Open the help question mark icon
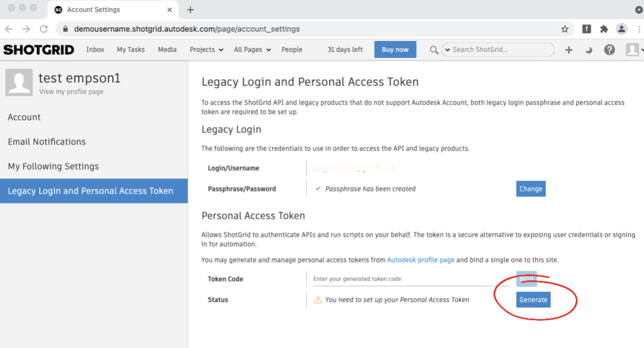 609,50
